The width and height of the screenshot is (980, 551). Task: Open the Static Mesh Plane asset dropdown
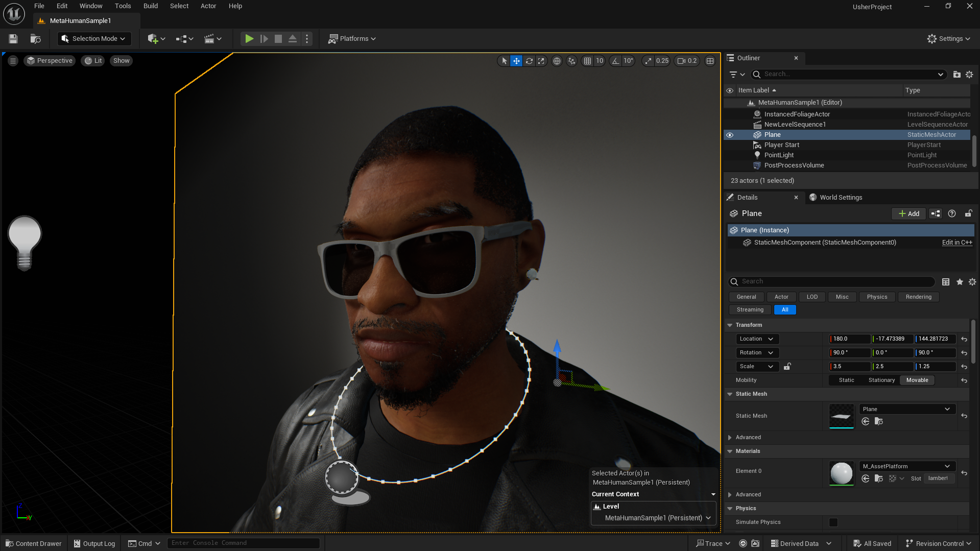[907, 410]
